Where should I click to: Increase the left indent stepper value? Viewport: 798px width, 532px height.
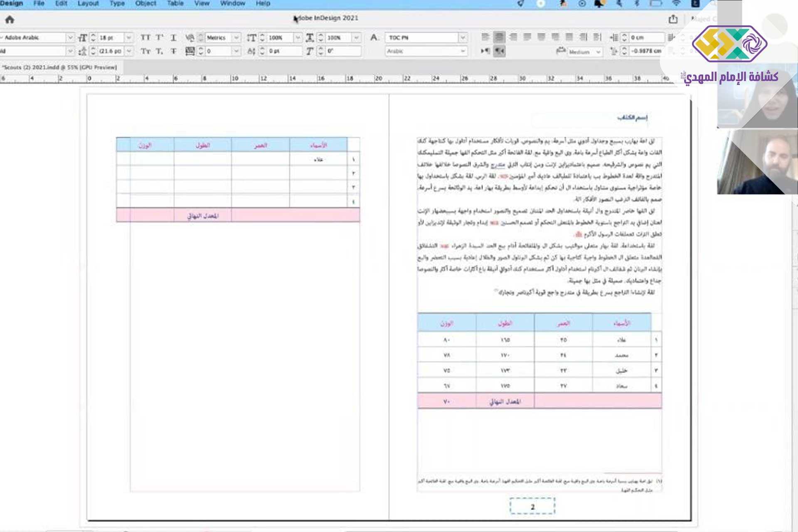tap(624, 35)
